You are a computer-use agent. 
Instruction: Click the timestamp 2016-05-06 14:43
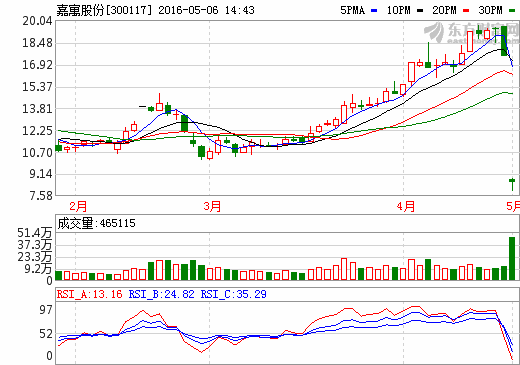(x=206, y=10)
